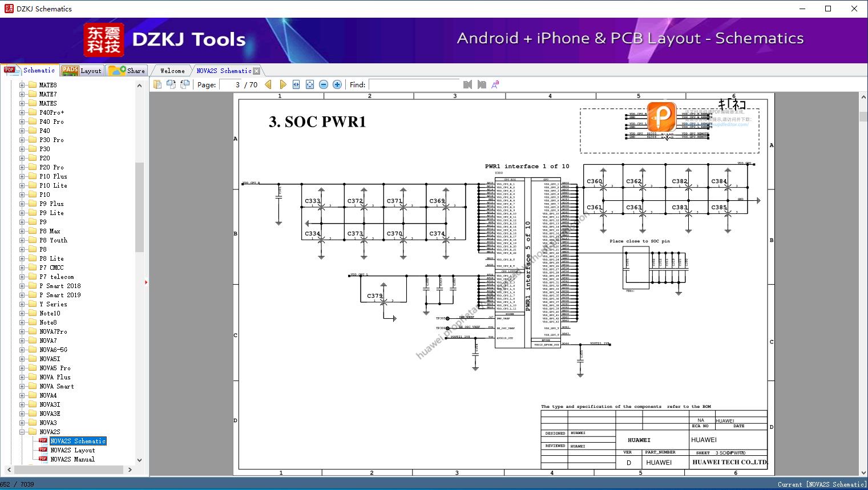
Task: Click the fit width icon
Action: pos(296,84)
